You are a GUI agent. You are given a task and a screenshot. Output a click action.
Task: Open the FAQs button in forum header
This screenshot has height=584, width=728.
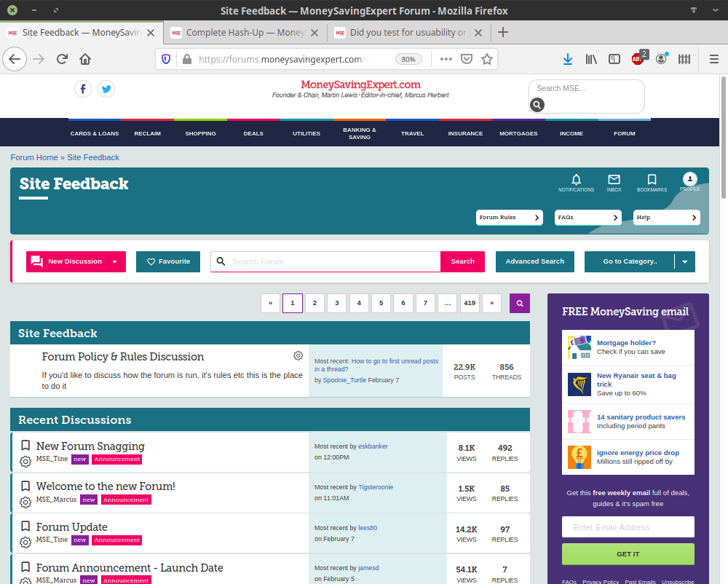coord(588,218)
